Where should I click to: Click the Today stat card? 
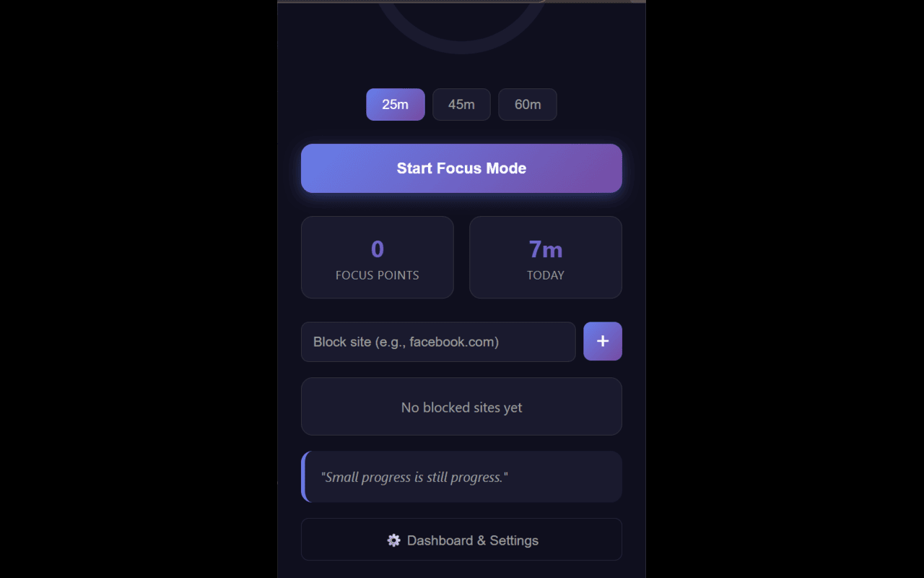tap(545, 257)
